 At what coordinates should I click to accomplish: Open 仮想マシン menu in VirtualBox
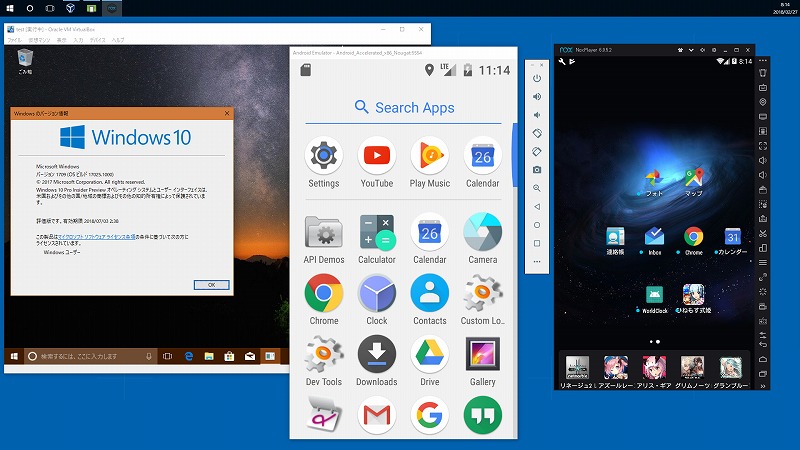39,40
